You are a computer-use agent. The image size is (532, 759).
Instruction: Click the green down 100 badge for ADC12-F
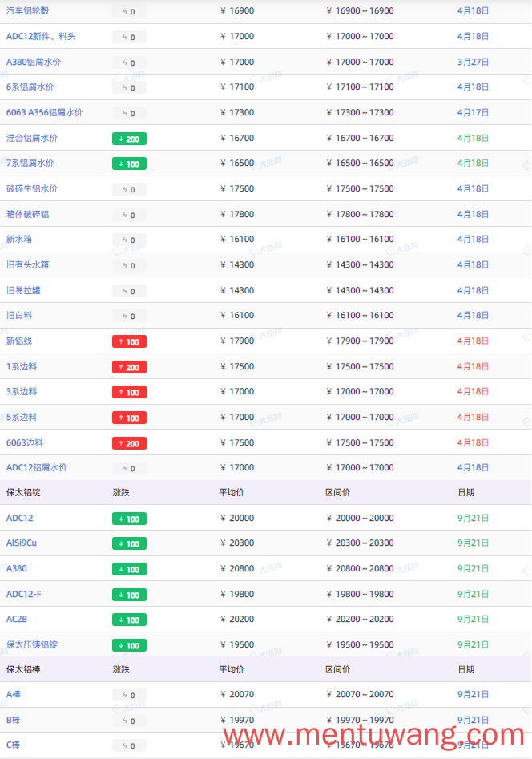(129, 595)
